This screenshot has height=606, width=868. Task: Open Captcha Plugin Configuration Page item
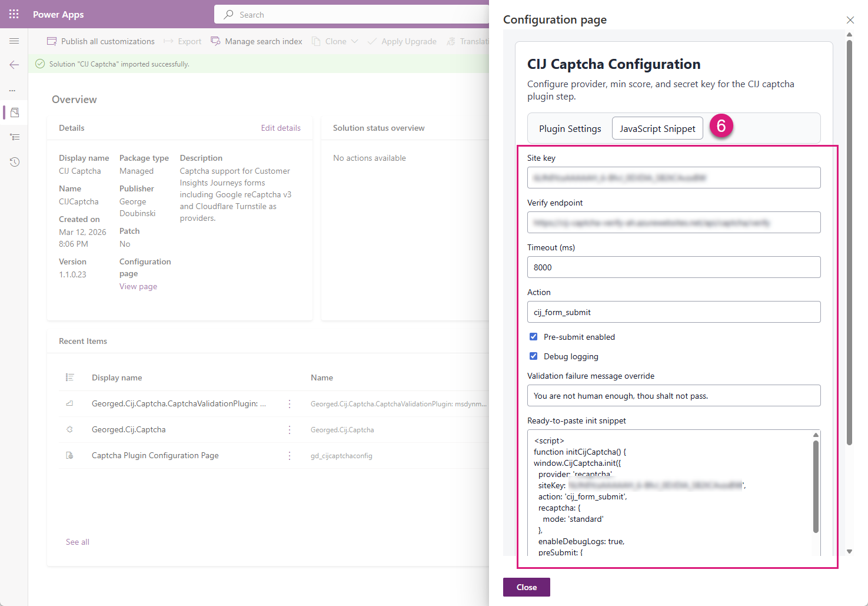155,455
